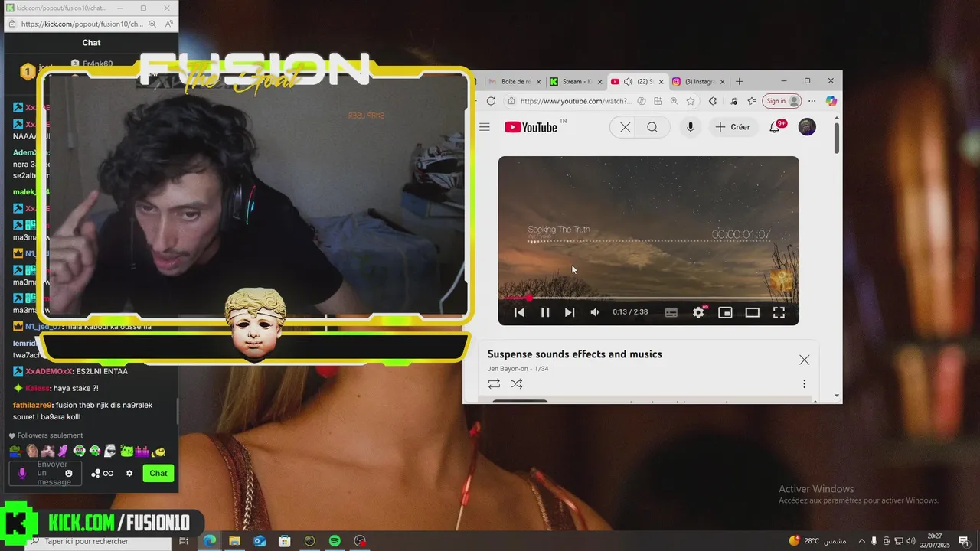980x551 pixels.
Task: Show hidden system tray icons chevron
Action: coord(862,541)
